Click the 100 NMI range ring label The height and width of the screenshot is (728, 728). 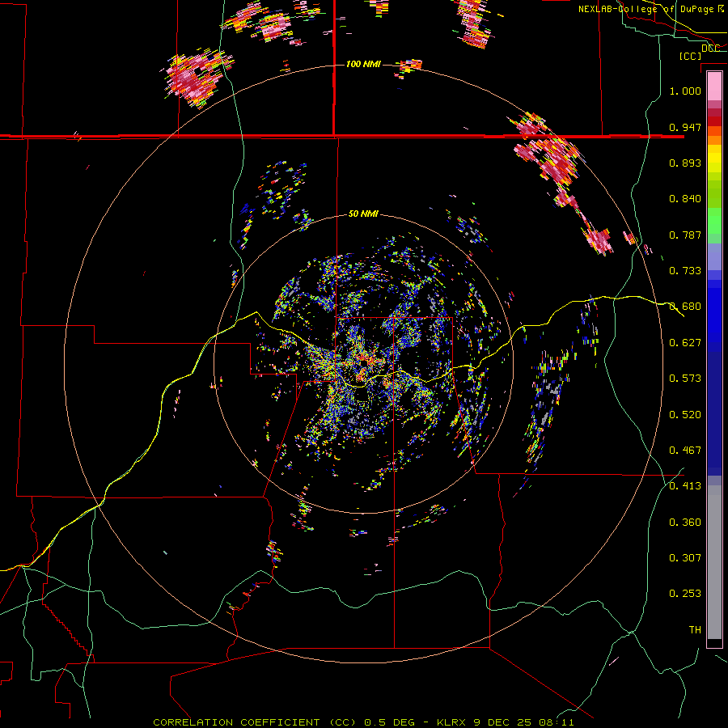pos(363,64)
